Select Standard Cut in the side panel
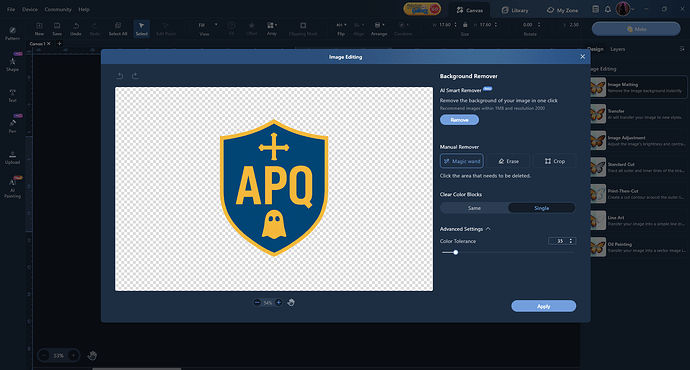Viewport: 690px width, 370px height. (x=638, y=167)
